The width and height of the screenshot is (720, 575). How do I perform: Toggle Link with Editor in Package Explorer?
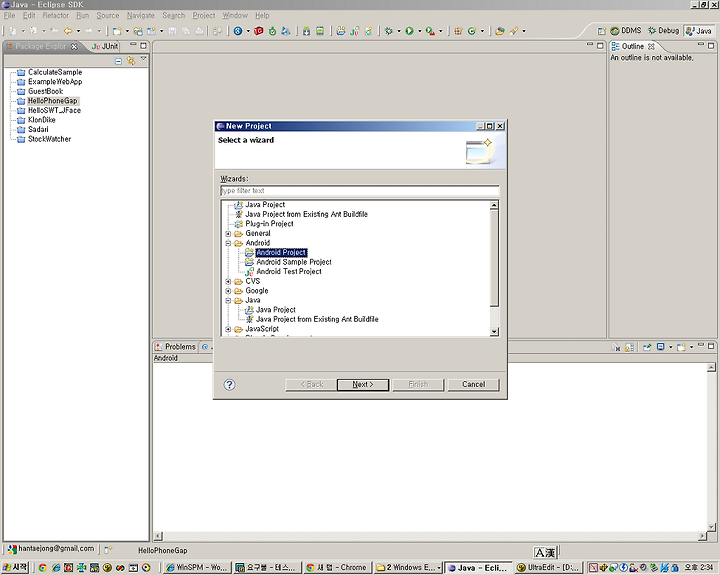tap(131, 61)
